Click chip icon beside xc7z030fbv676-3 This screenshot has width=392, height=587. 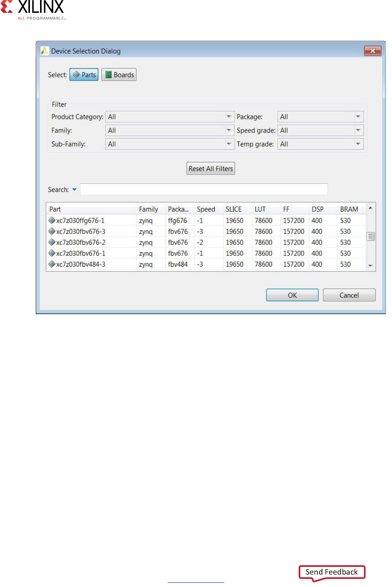pyautogui.click(x=52, y=231)
